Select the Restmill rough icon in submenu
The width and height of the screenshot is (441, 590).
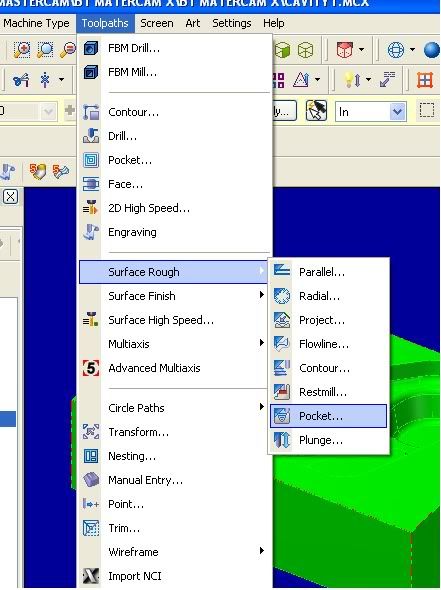tap(281, 392)
